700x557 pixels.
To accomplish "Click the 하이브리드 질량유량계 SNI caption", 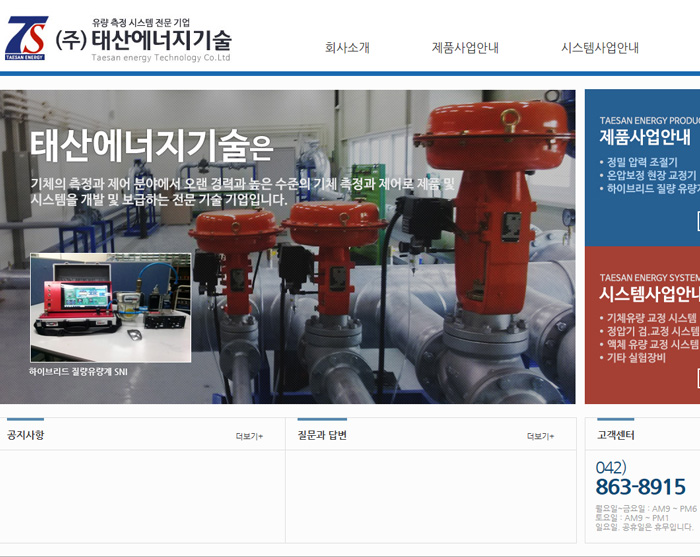I will (78, 371).
